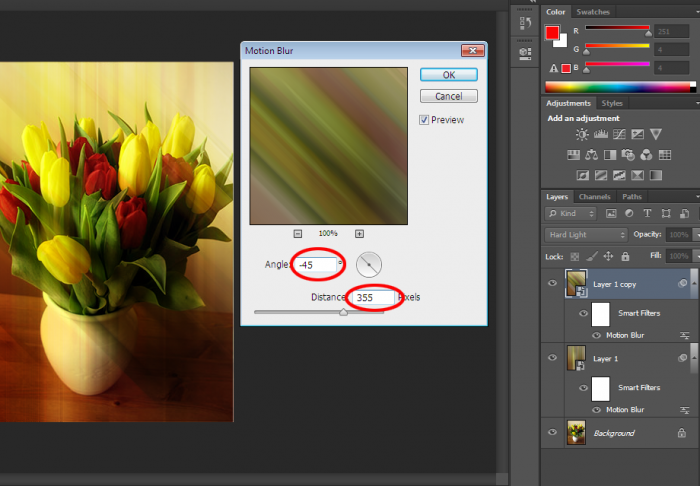Click the gamut warning triangle icon
Image resolution: width=700 pixels, height=486 pixels.
pyautogui.click(x=554, y=68)
